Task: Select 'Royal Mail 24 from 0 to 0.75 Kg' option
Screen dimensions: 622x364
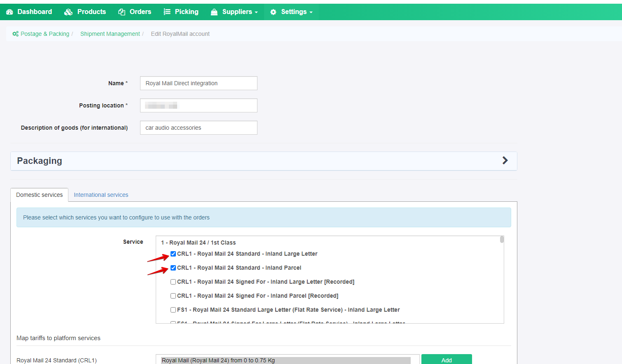Action: [x=286, y=360]
